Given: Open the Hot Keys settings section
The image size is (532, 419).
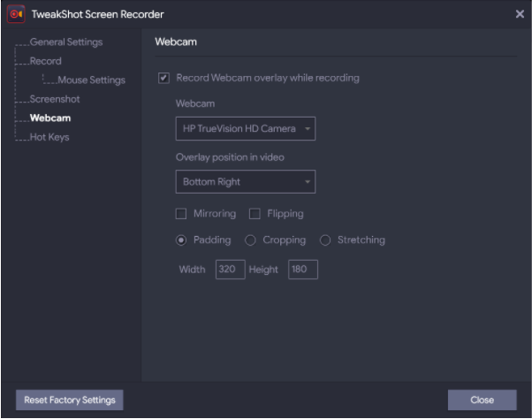Looking at the screenshot, I should click(x=49, y=137).
